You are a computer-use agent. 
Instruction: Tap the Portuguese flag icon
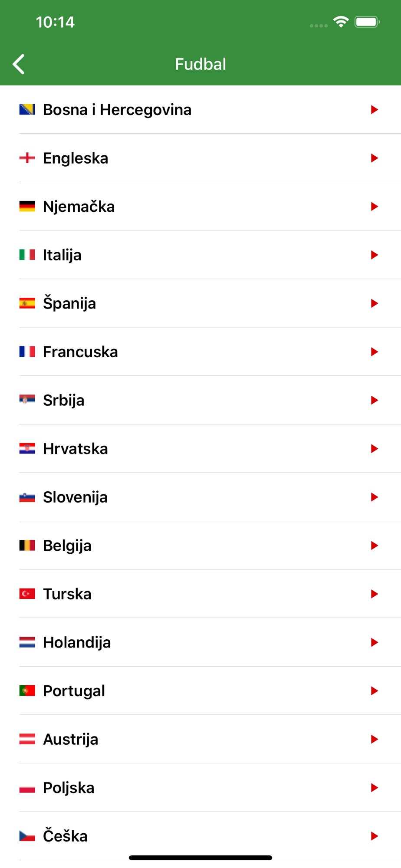tap(27, 690)
